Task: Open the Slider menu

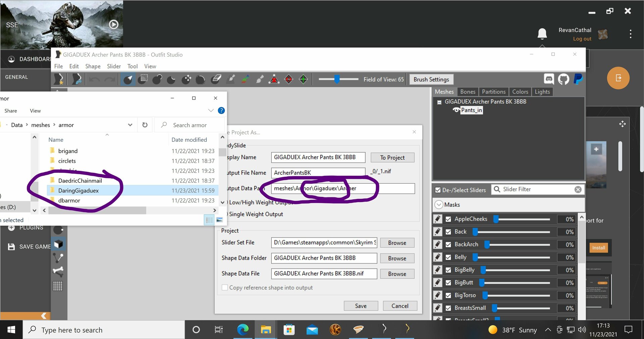Action: pos(114,66)
